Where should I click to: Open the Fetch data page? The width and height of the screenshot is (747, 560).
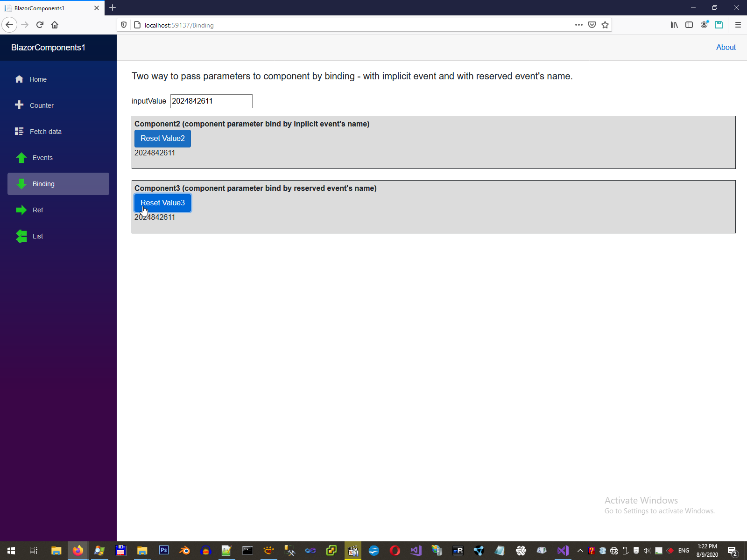point(58,132)
